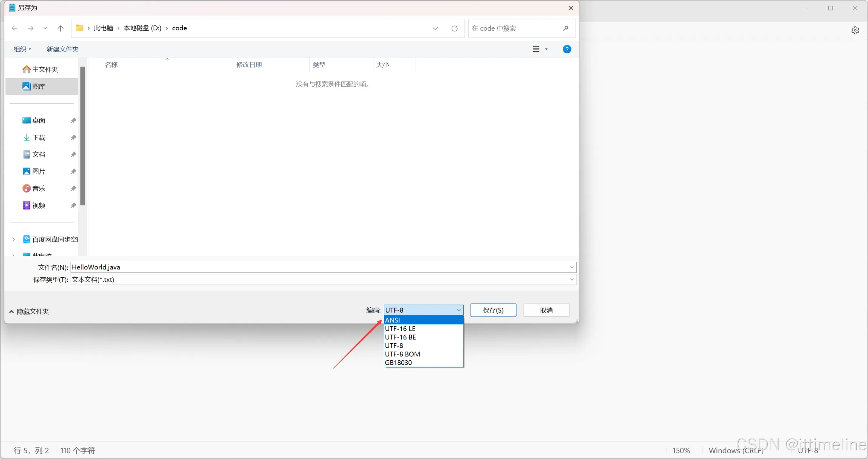The height and width of the screenshot is (459, 868).
Task: Click the up-directory arrow icon
Action: click(x=61, y=28)
